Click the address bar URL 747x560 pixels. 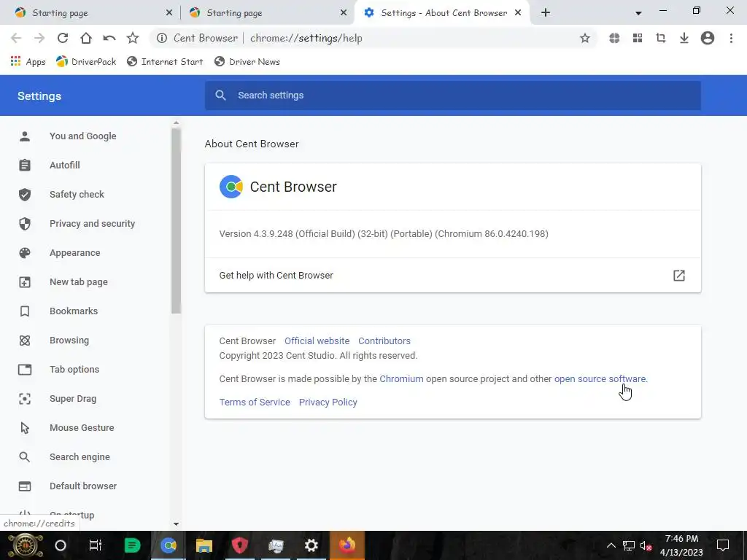(x=306, y=38)
